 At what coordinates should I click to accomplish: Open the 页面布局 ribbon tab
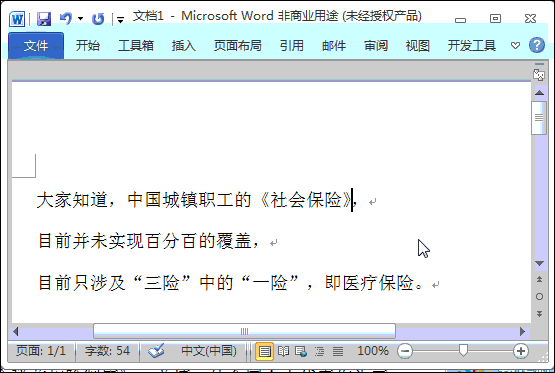point(238,46)
